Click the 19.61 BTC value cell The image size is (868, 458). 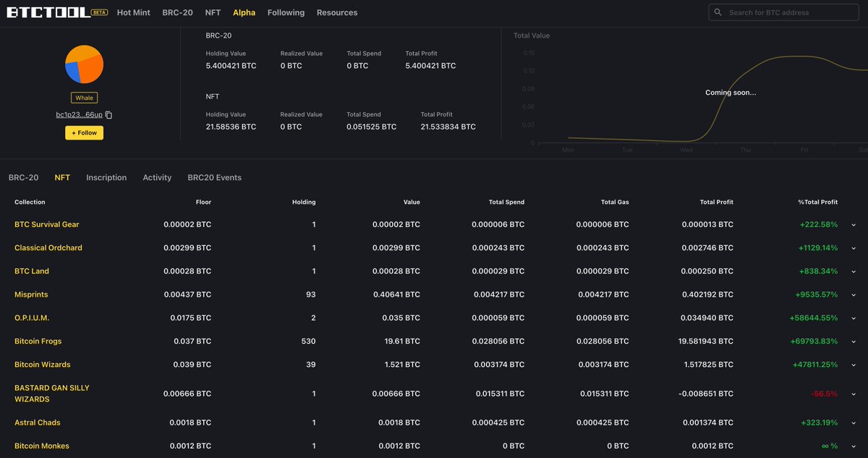[404, 342]
